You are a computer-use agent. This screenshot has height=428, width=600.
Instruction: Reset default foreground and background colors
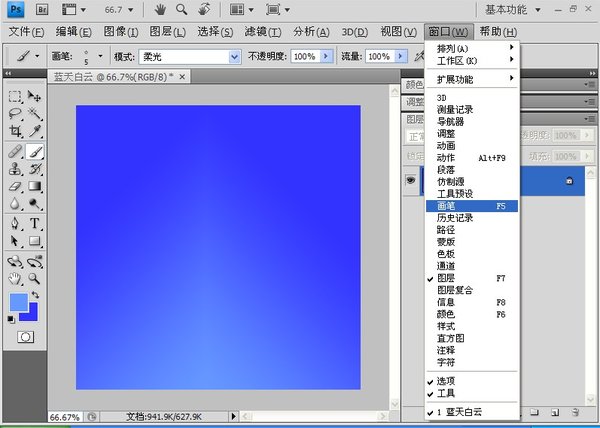[x=11, y=319]
